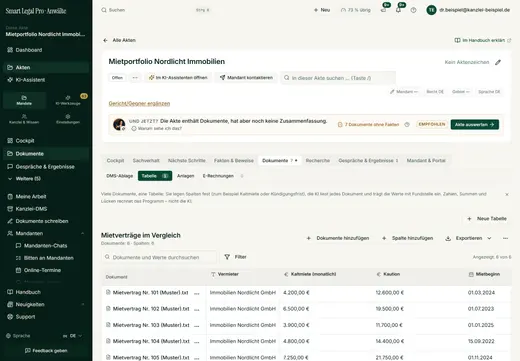Open Akten in the sidebar
The width and height of the screenshot is (520, 361).
pyautogui.click(x=46, y=67)
